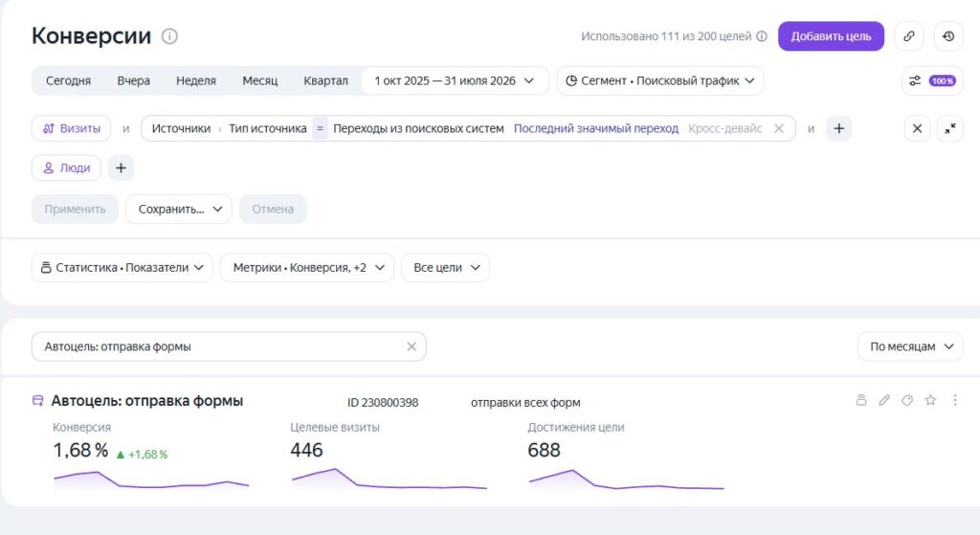Mark Автоцель goal as favorite star
The height and width of the screenshot is (535, 980).
point(930,400)
